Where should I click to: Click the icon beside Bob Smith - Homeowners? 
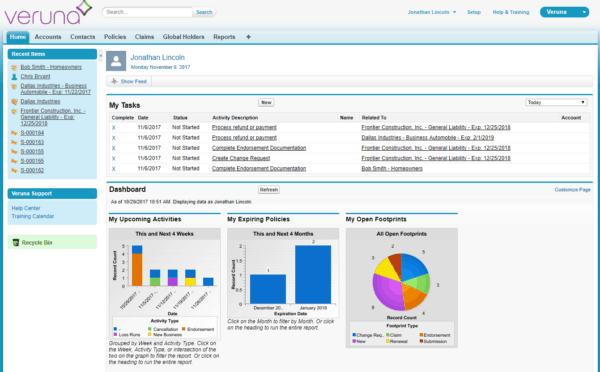pyautogui.click(x=14, y=67)
